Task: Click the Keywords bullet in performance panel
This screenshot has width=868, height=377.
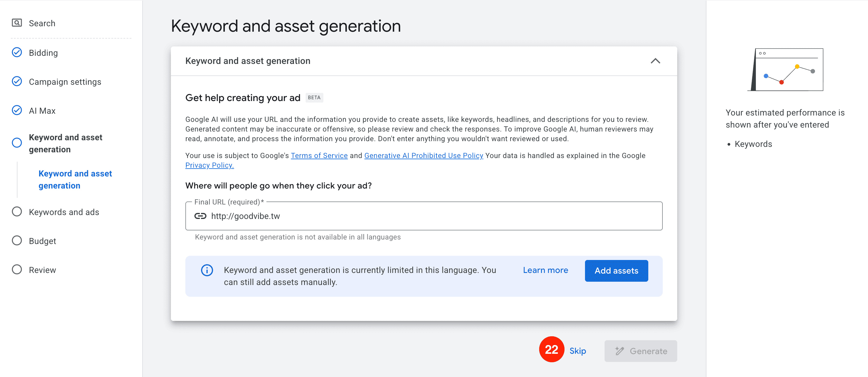Action: 753,144
